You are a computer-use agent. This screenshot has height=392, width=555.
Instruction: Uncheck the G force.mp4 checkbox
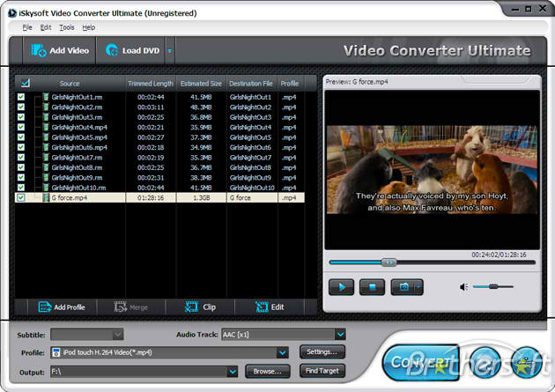pos(21,197)
